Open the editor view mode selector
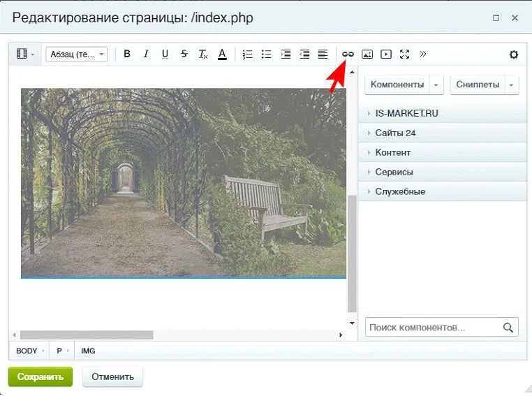The height and width of the screenshot is (396, 532). pos(25,54)
